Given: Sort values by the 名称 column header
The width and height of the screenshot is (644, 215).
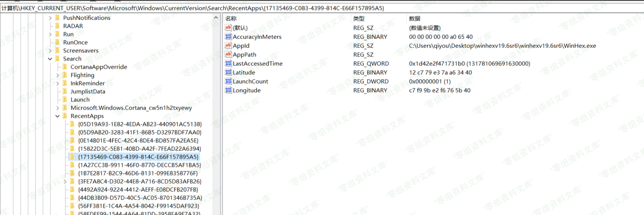Looking at the screenshot, I should coord(231,19).
